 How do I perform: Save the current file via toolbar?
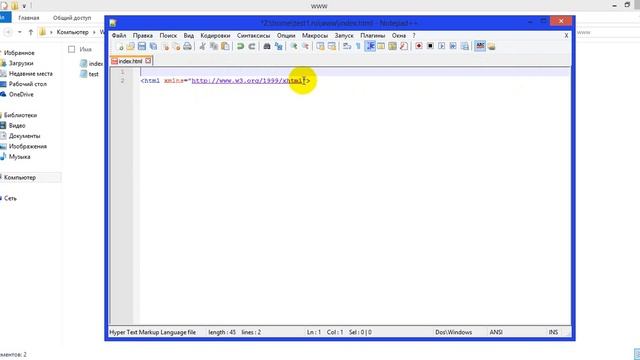[x=142, y=47]
